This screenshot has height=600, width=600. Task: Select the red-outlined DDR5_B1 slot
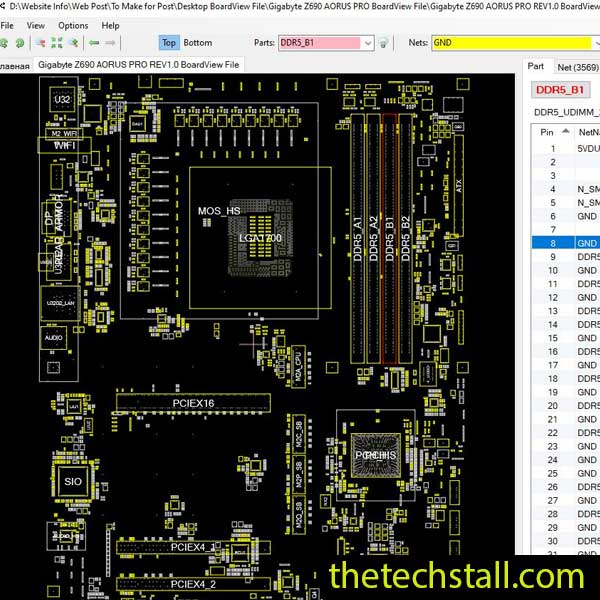tap(390, 239)
